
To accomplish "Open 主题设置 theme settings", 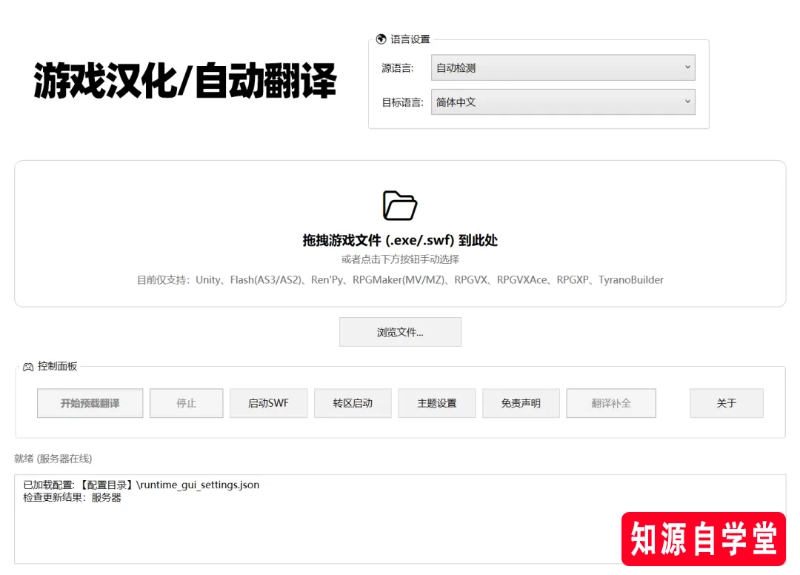I will pyautogui.click(x=437, y=403).
